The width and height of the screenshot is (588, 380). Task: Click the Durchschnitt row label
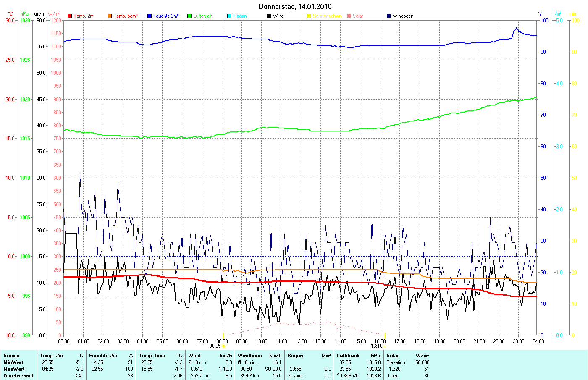18,376
